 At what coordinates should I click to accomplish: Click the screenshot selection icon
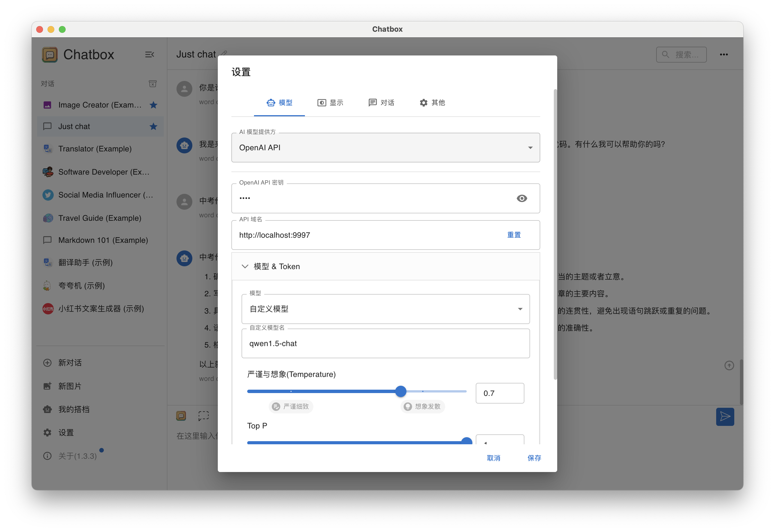coord(203,416)
